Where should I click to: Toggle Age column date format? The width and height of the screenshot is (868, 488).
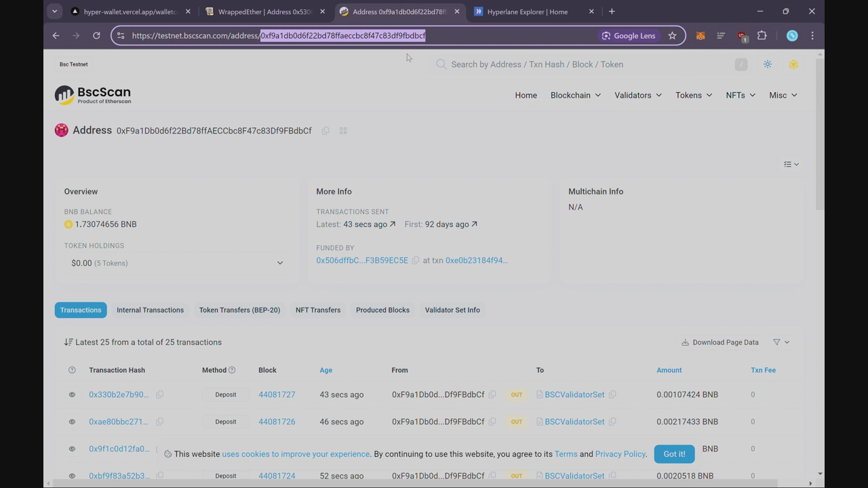[x=326, y=370]
